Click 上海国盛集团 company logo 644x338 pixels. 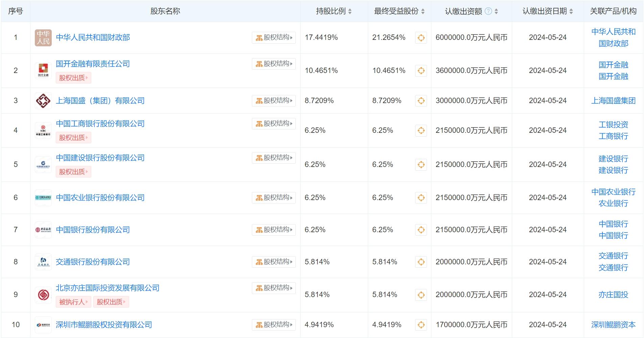43,101
